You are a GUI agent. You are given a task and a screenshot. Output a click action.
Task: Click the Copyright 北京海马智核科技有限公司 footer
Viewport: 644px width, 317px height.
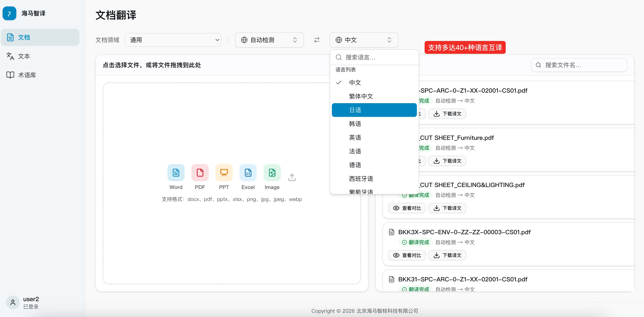pos(365,311)
